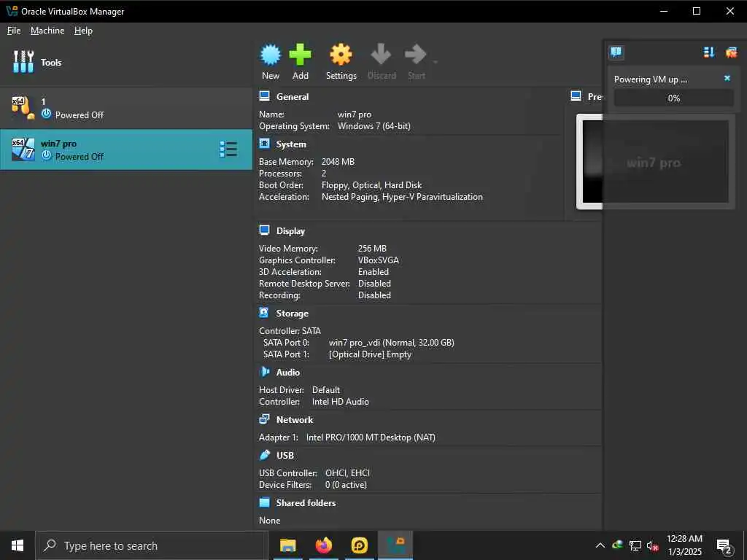Click the Start arrow toolbar icon
Viewport: 747px width, 560px height.
(x=415, y=54)
